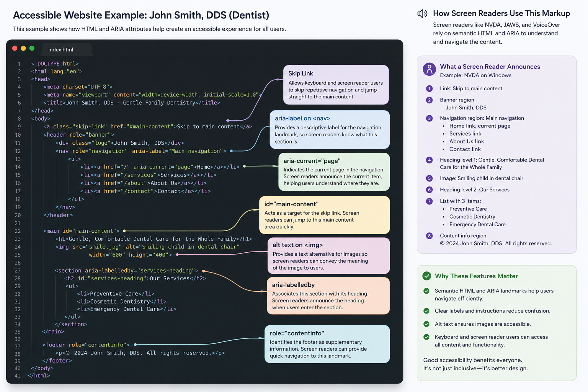The width and height of the screenshot is (588, 392).
Task: Select the index.html editor tab
Action: pos(66,49)
